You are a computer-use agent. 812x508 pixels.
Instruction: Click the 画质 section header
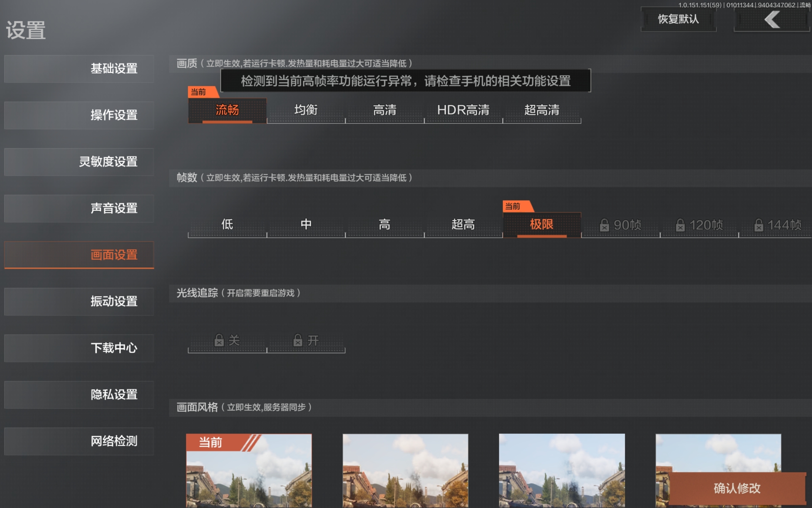click(x=490, y=63)
